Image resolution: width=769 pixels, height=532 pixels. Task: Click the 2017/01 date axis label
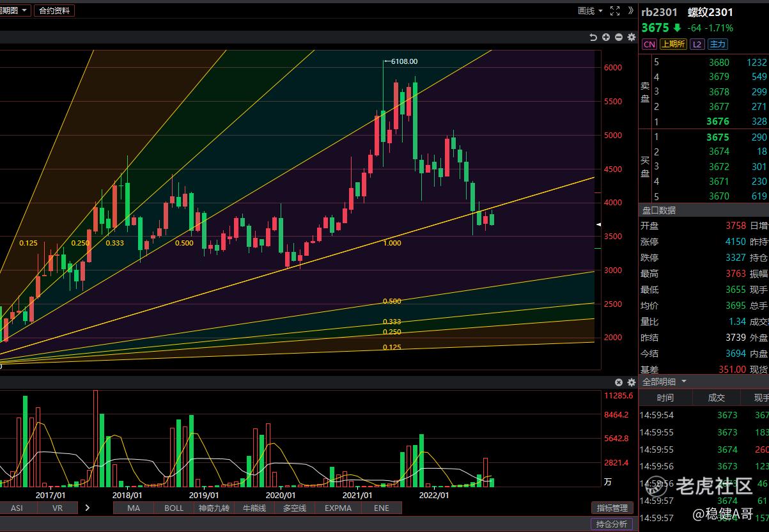tap(50, 495)
